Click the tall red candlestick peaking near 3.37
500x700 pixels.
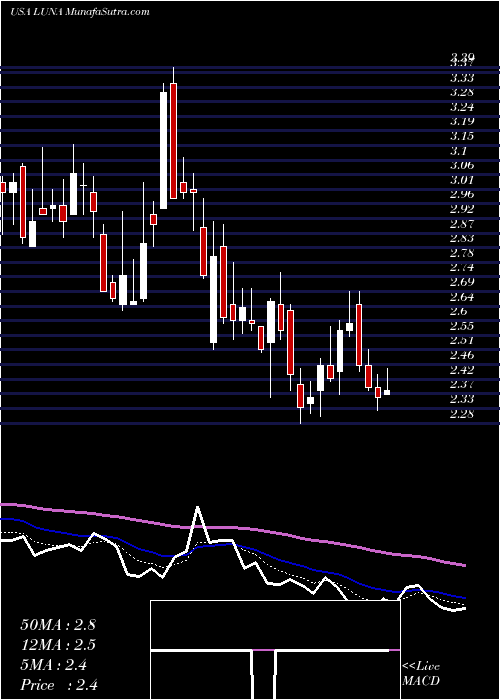pos(173,141)
